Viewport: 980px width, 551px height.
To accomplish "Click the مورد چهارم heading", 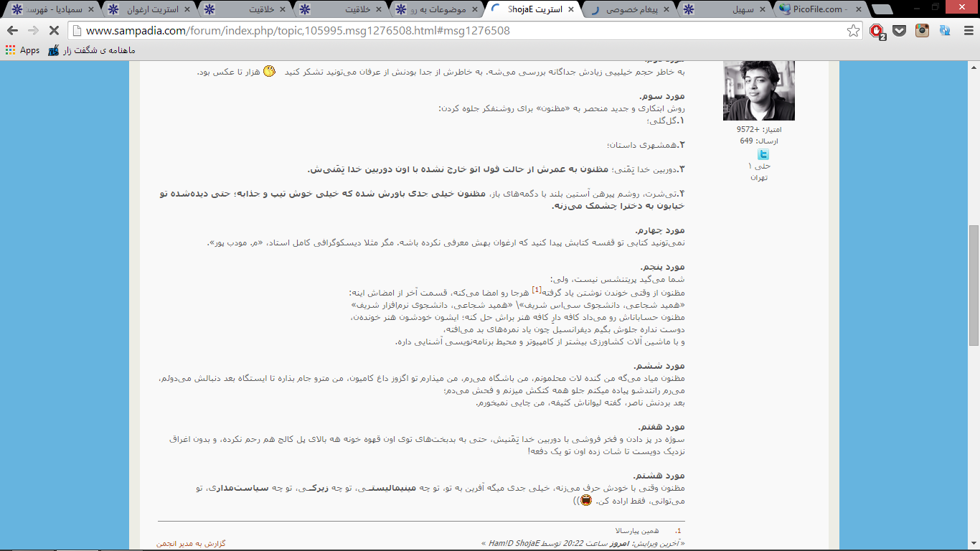I will pyautogui.click(x=660, y=230).
